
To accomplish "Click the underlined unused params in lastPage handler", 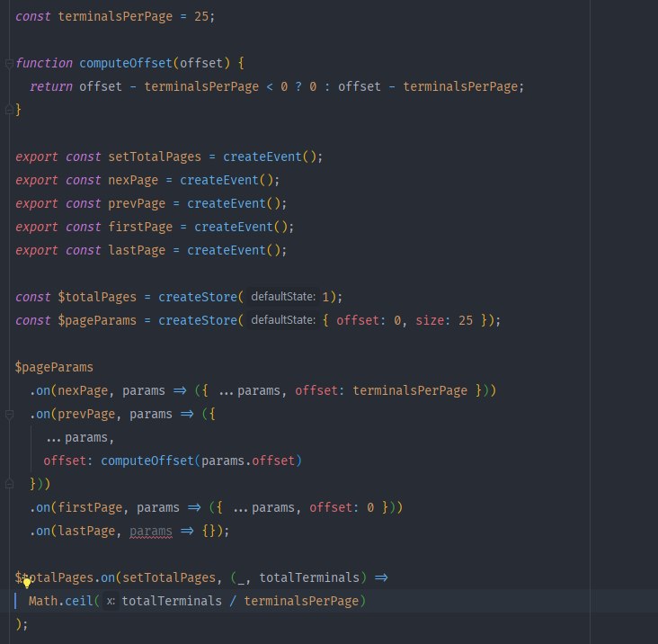I will (151, 531).
